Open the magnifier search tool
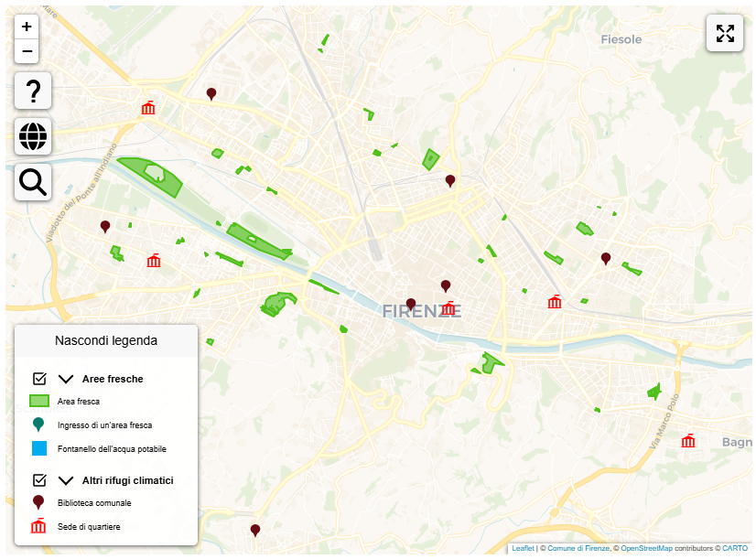This screenshot has width=756, height=559. (33, 182)
